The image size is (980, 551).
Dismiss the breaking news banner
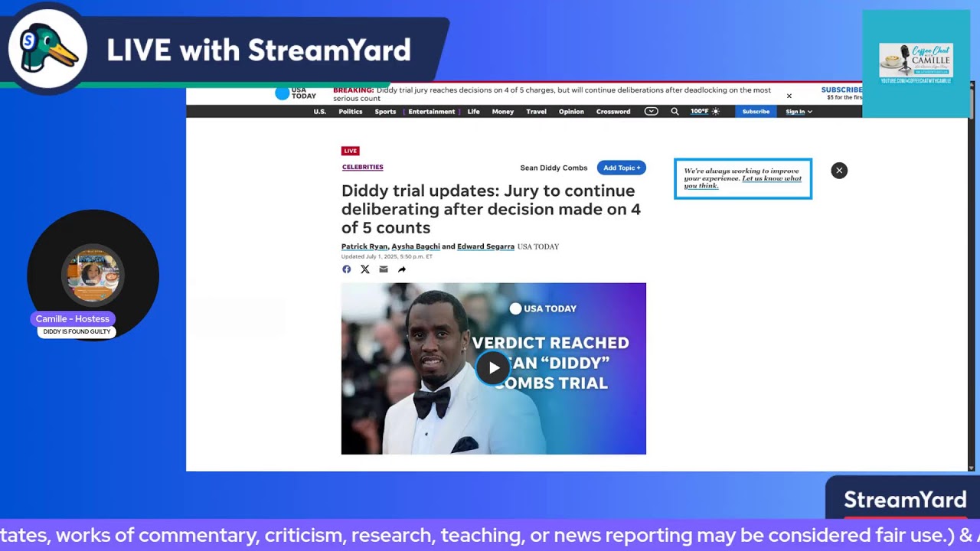click(789, 96)
